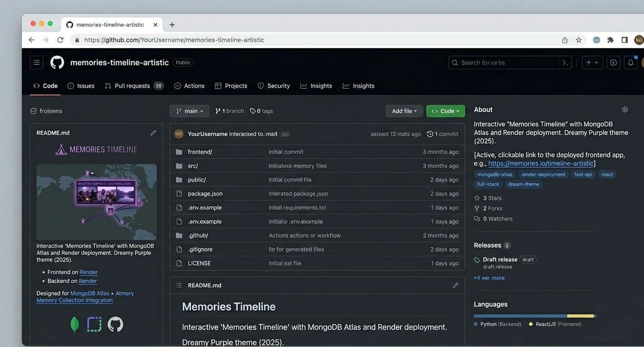Screen dimensions: 644x347
Task: Open README outline list icon
Action: tap(179, 286)
